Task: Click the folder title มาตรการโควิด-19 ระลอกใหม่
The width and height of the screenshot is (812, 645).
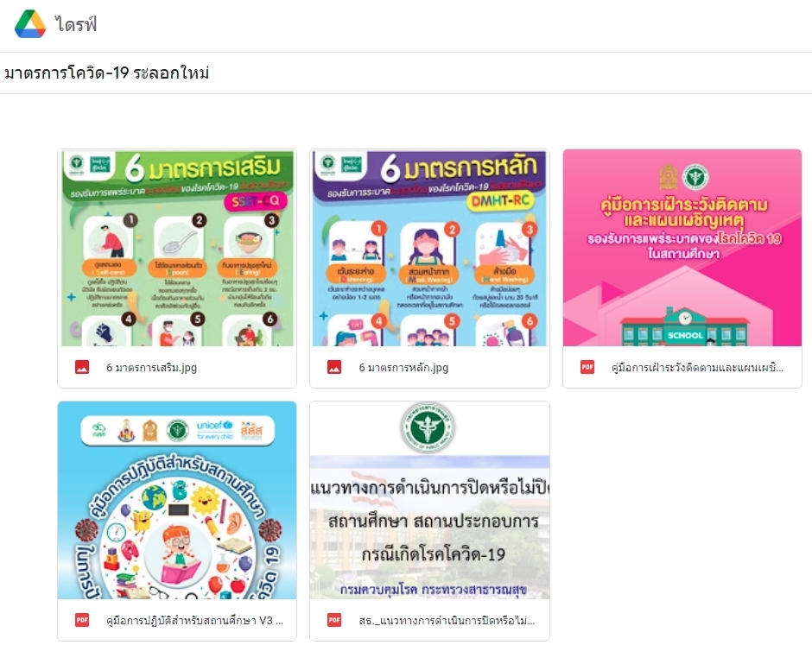Action: tap(106, 73)
